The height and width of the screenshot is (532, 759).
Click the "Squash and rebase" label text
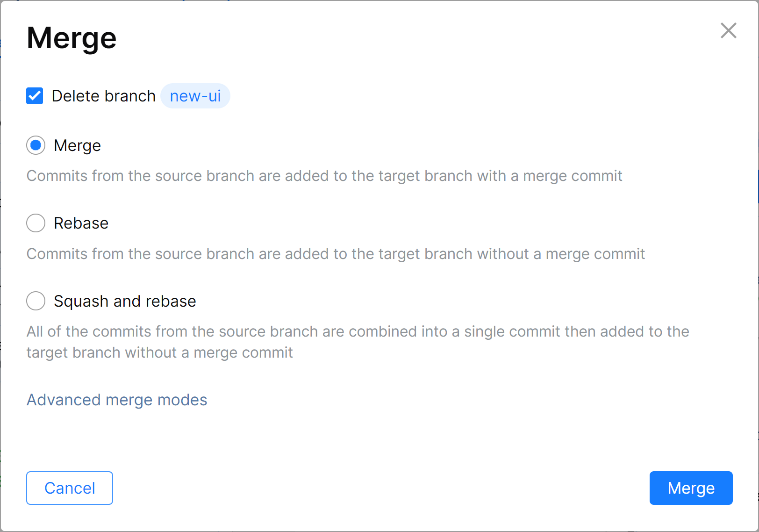[x=125, y=301]
